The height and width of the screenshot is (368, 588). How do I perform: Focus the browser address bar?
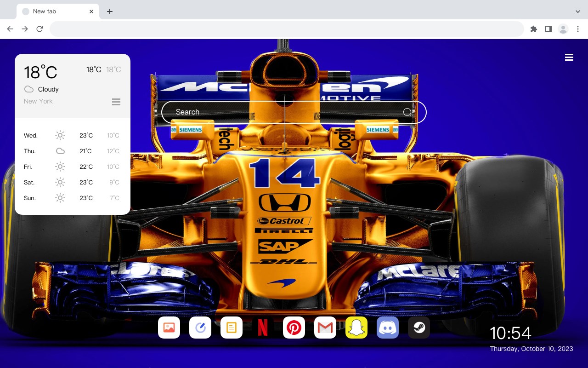click(287, 29)
